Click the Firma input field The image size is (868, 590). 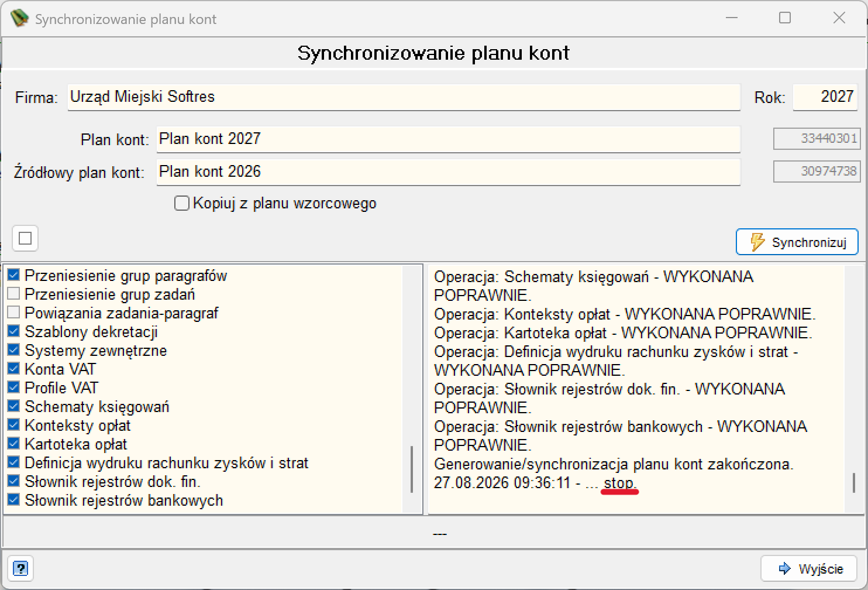[404, 97]
